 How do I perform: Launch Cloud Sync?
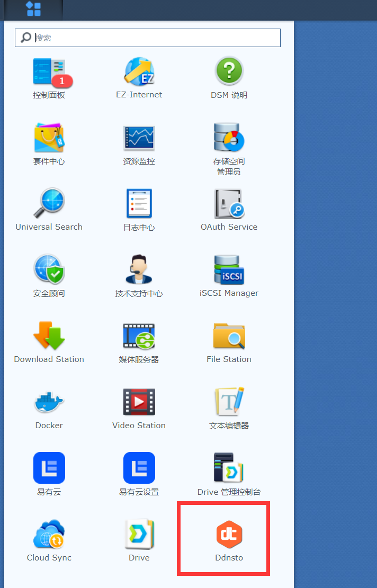point(49,540)
